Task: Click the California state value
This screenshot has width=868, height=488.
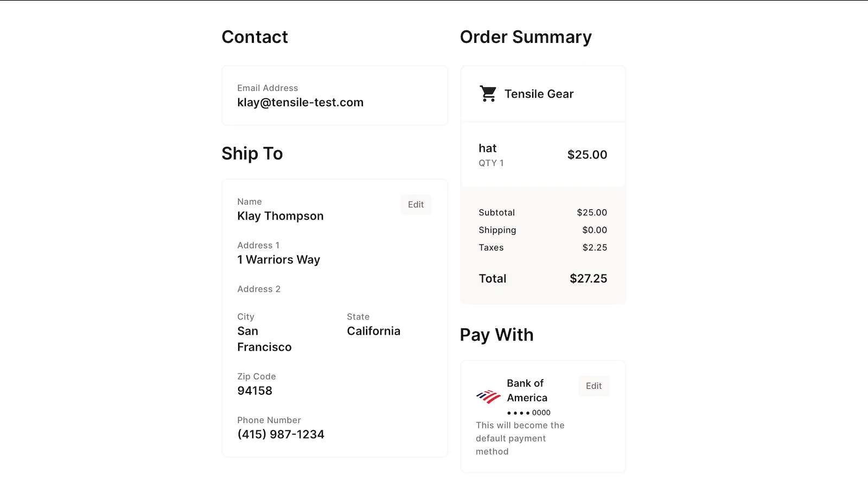Action: (374, 331)
